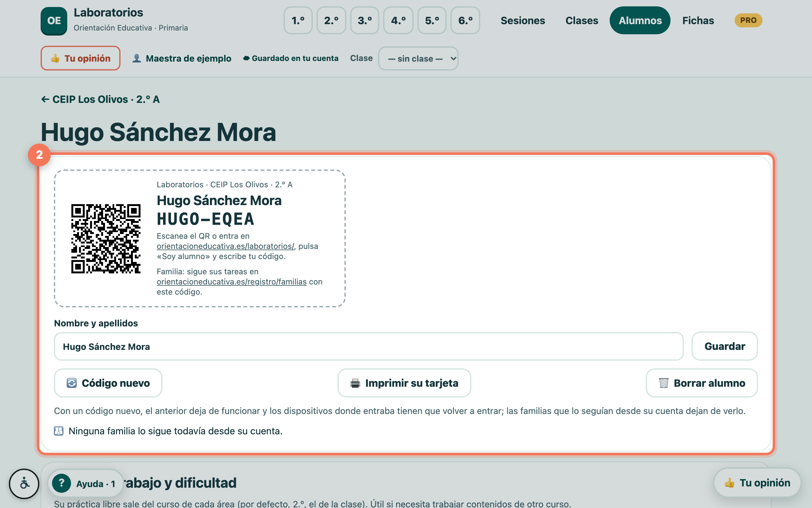Click Guardado en tu cuenta status
The image size is (812, 508).
291,58
